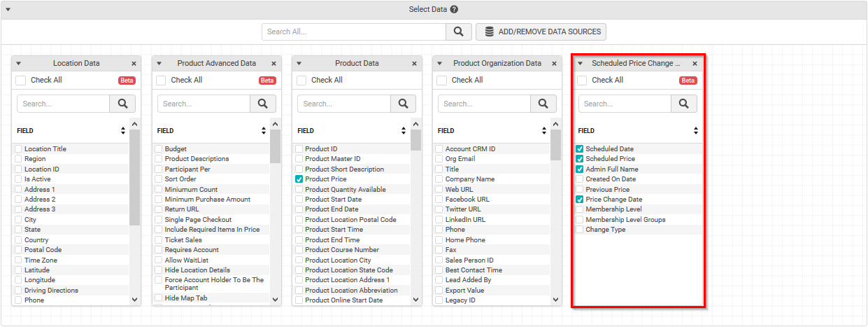
Task: Click search magnifier in Scheduled Price Change panel
Action: coord(684,104)
